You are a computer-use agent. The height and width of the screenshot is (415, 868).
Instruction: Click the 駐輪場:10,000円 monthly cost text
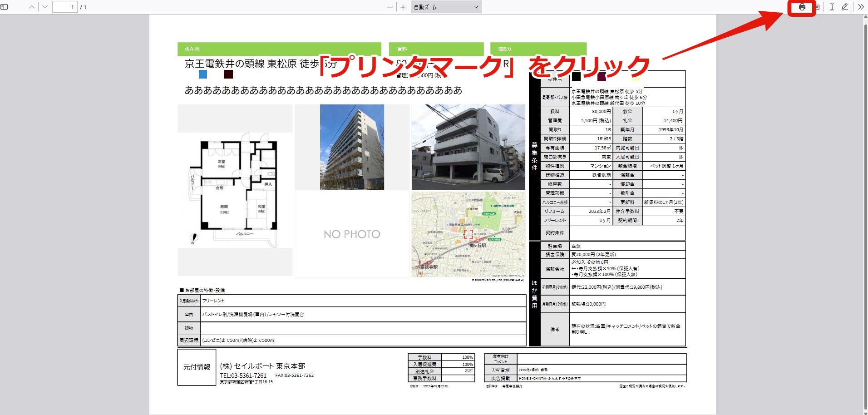click(x=588, y=304)
